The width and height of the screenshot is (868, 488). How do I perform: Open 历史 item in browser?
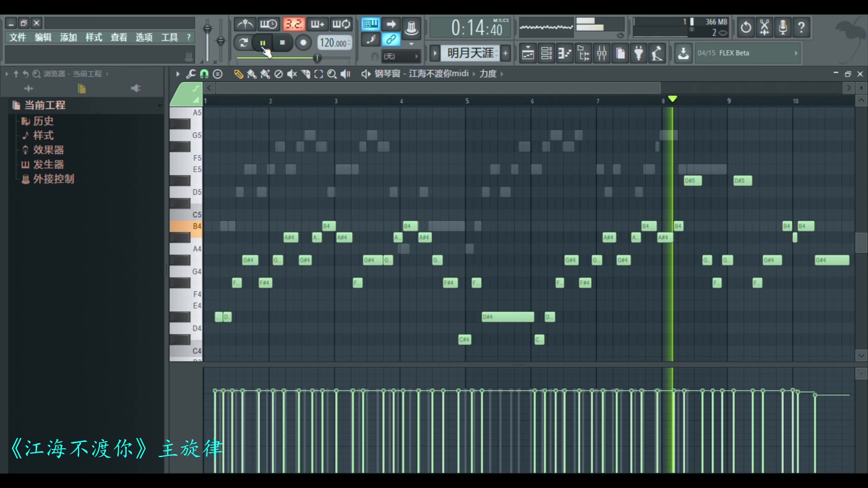[43, 121]
